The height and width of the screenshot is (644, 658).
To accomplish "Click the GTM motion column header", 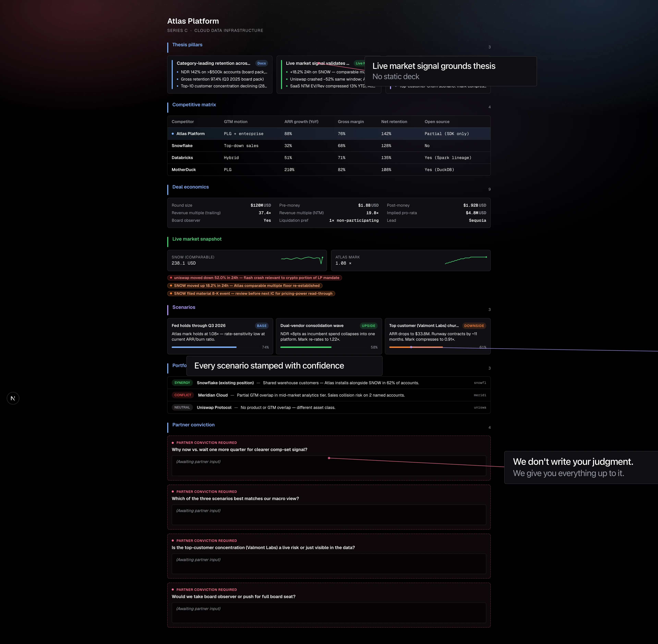I will coord(236,122).
